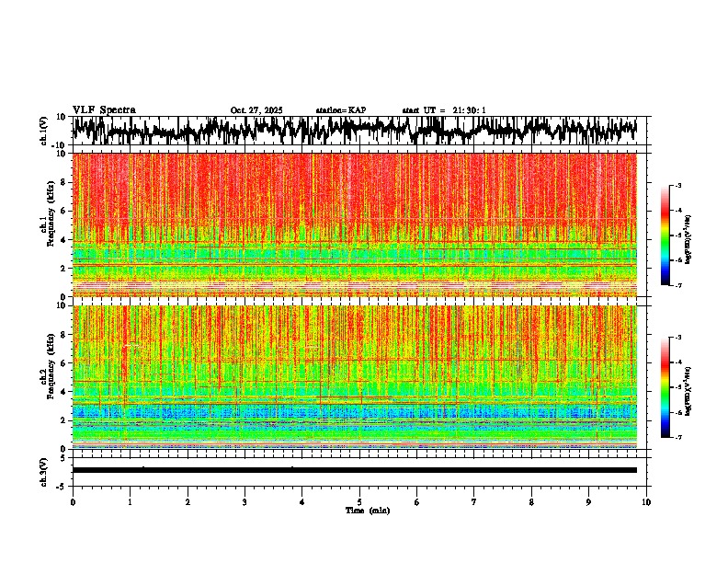728x563 pixels.
Task: Click inside the ch.1 spectrogram panel
Action: pyautogui.click(x=355, y=224)
